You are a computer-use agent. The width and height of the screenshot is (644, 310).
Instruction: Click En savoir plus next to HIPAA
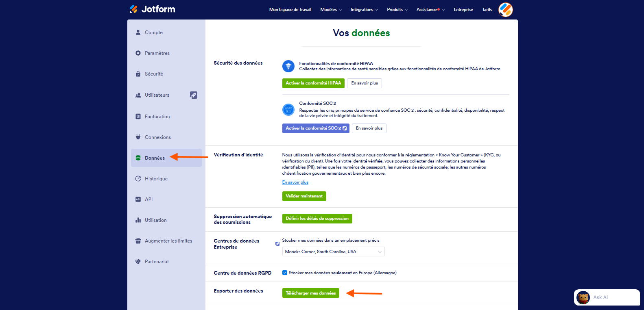365,83
